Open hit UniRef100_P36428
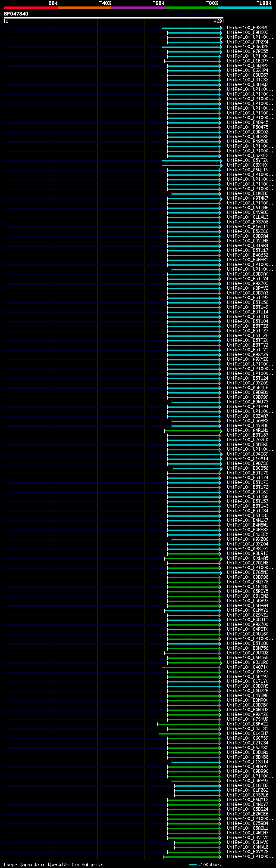 [248, 46]
